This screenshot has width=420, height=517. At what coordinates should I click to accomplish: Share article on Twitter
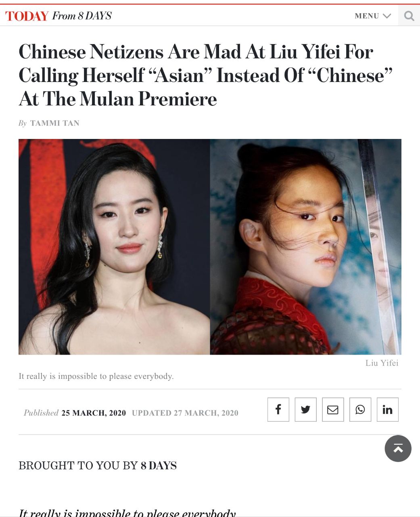click(305, 410)
